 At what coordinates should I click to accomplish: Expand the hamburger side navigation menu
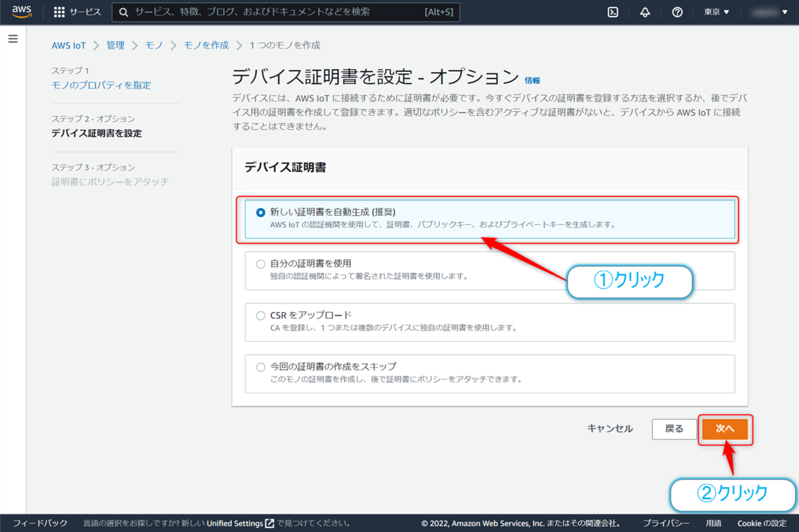tap(13, 39)
